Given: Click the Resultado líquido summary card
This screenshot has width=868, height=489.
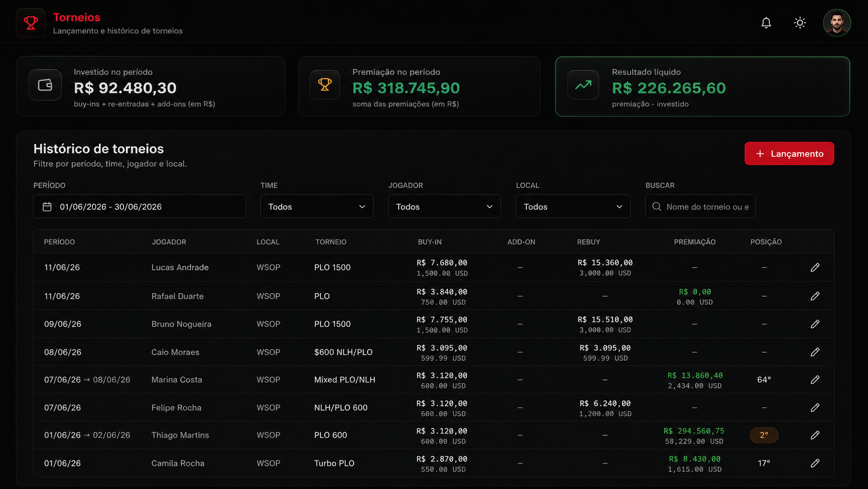Looking at the screenshot, I should coord(702,86).
